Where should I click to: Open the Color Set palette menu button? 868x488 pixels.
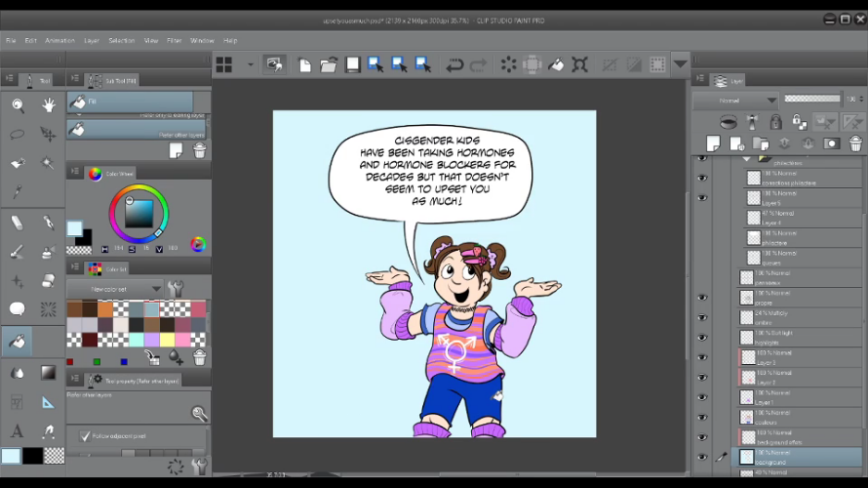click(75, 267)
